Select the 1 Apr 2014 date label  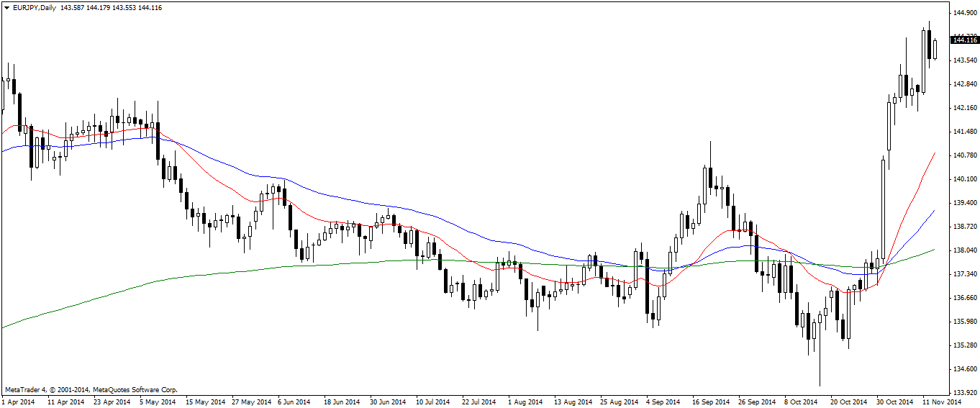19,402
